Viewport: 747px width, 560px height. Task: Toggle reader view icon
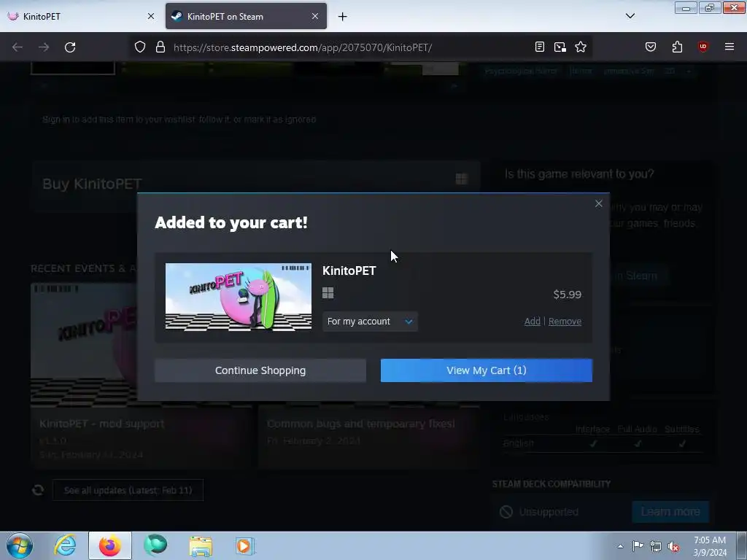click(x=539, y=47)
